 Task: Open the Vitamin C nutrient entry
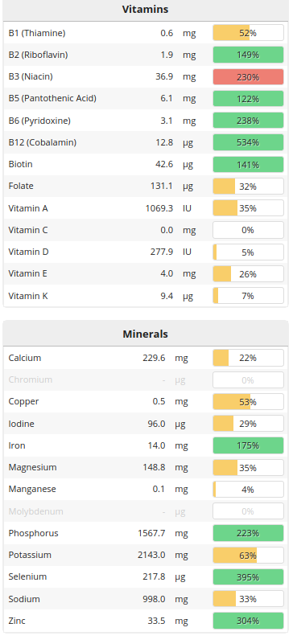tap(28, 230)
